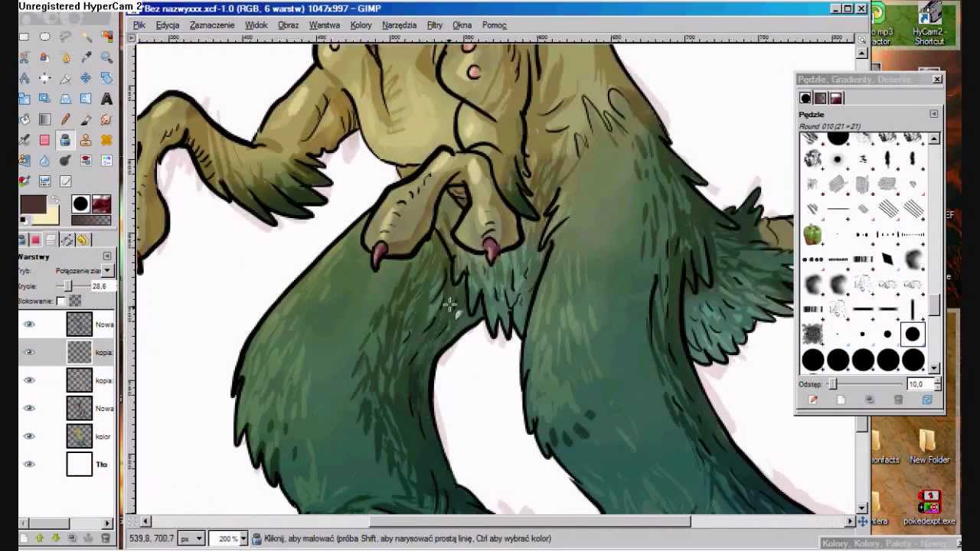
Task: Open the layer mode (Tryb) dropdown
Action: click(107, 270)
